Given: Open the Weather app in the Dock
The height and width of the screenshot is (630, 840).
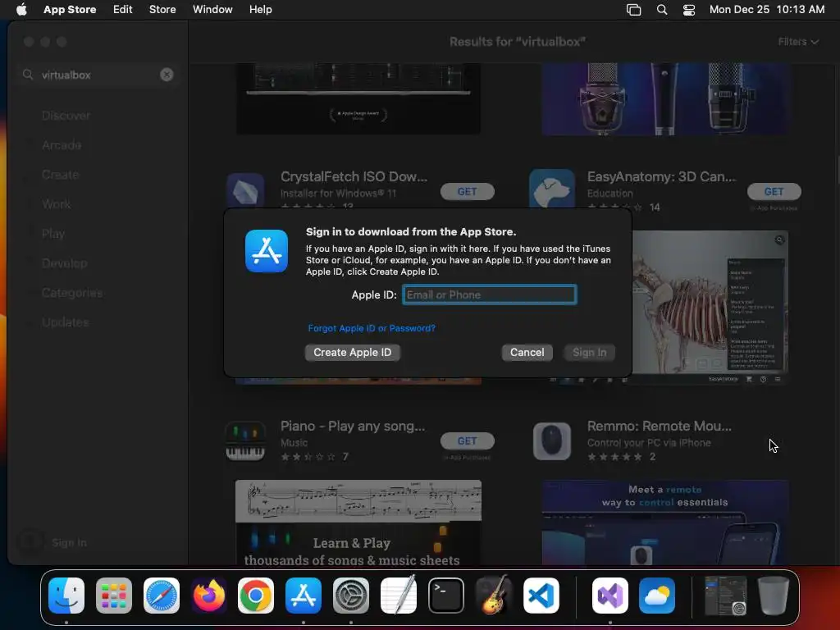Looking at the screenshot, I should (x=657, y=596).
